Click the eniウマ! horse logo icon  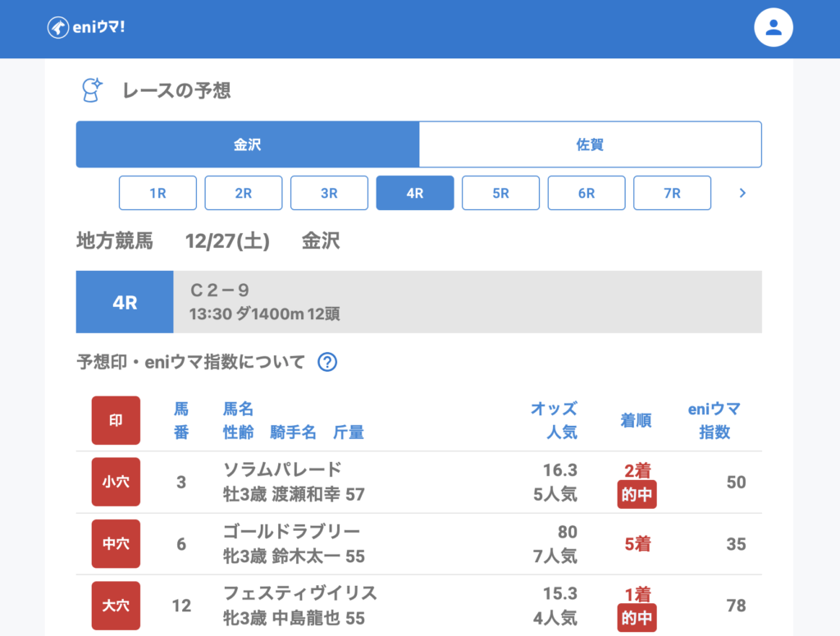coord(57,27)
